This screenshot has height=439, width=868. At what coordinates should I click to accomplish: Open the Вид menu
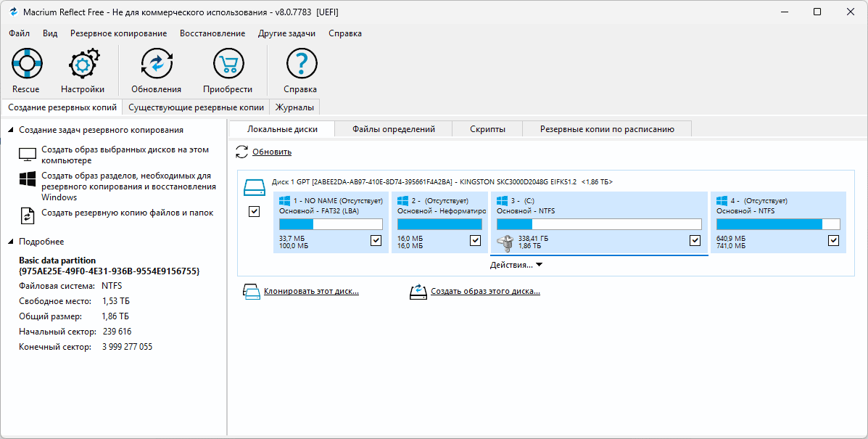pos(50,33)
